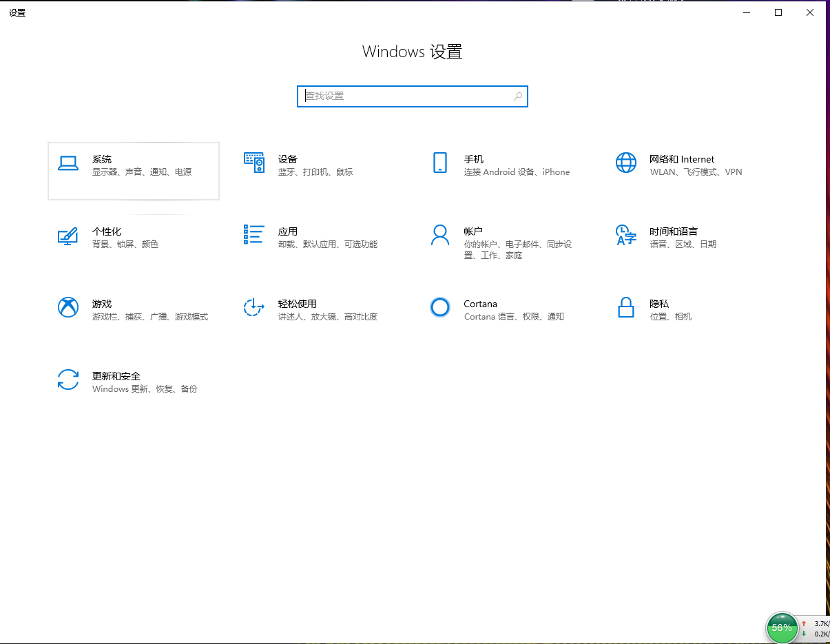Click the 时间和语言 category title
830x644 pixels.
[674, 231]
